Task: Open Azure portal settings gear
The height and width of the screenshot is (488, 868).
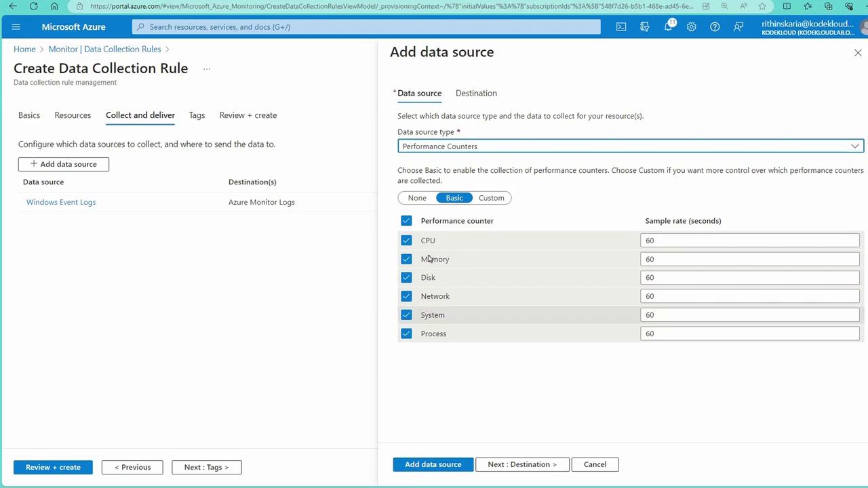Action: click(691, 27)
